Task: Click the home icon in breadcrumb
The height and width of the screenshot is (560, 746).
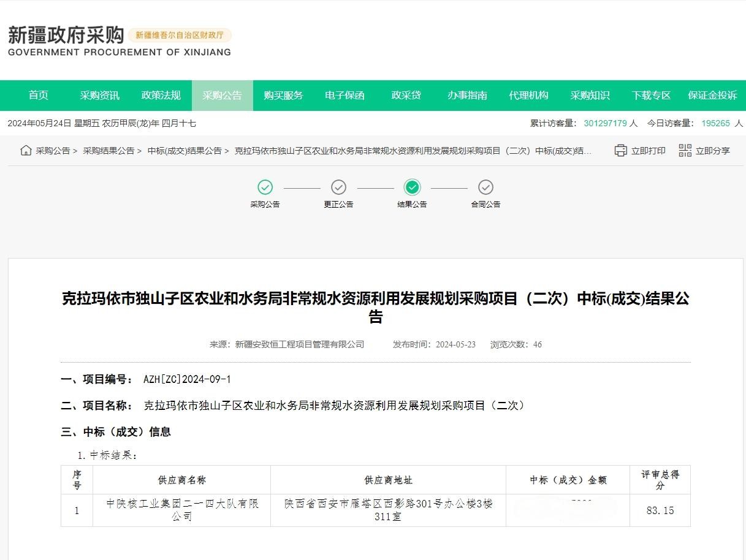Action: pyautogui.click(x=26, y=151)
